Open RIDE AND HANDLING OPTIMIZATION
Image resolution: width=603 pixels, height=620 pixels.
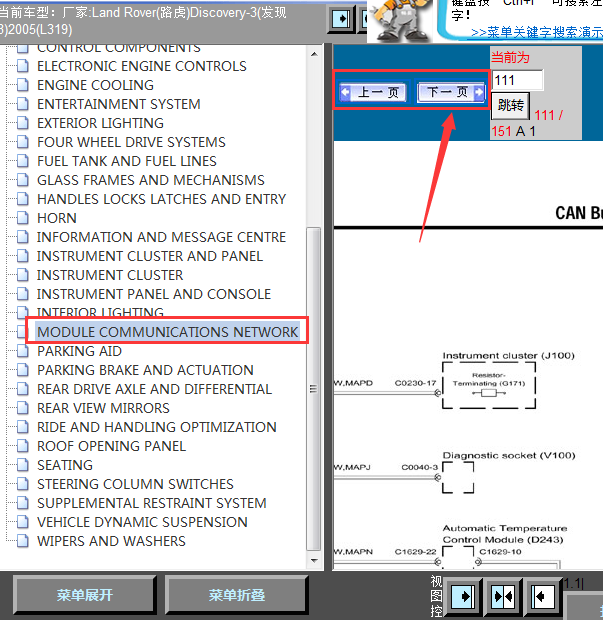point(157,427)
